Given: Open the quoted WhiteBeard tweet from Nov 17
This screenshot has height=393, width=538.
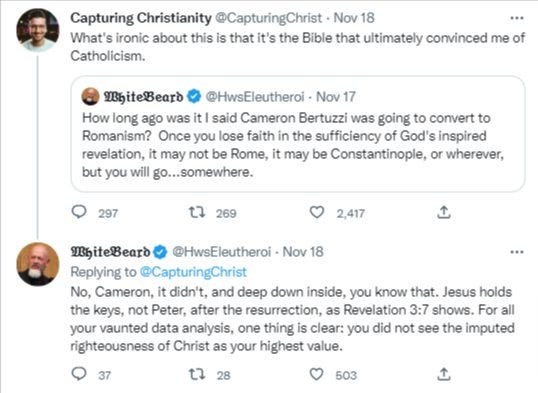Looking at the screenshot, I should tap(298, 134).
